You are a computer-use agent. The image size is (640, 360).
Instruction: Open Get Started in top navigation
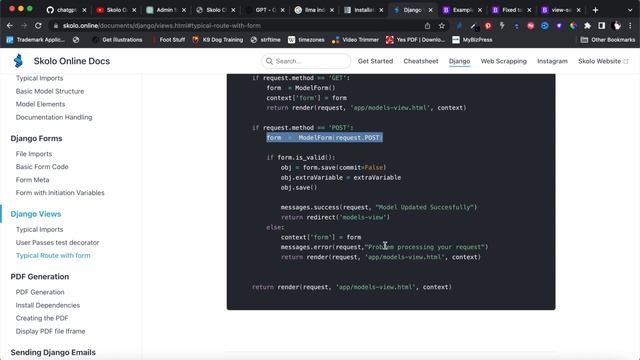point(376,61)
